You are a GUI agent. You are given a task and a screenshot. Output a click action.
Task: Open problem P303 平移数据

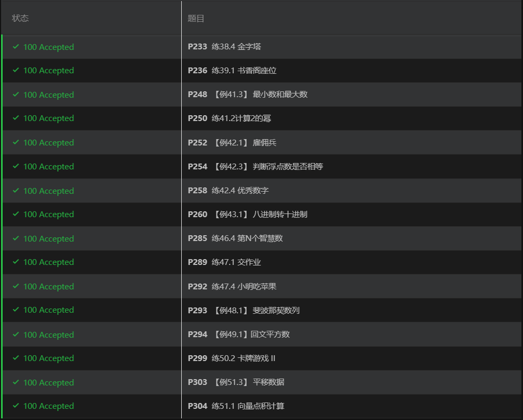tap(236, 382)
